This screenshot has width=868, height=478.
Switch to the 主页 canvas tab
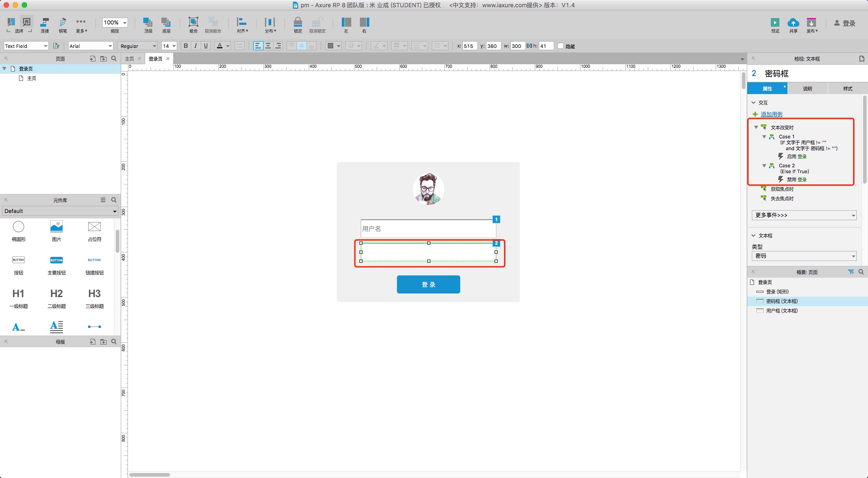(129, 59)
